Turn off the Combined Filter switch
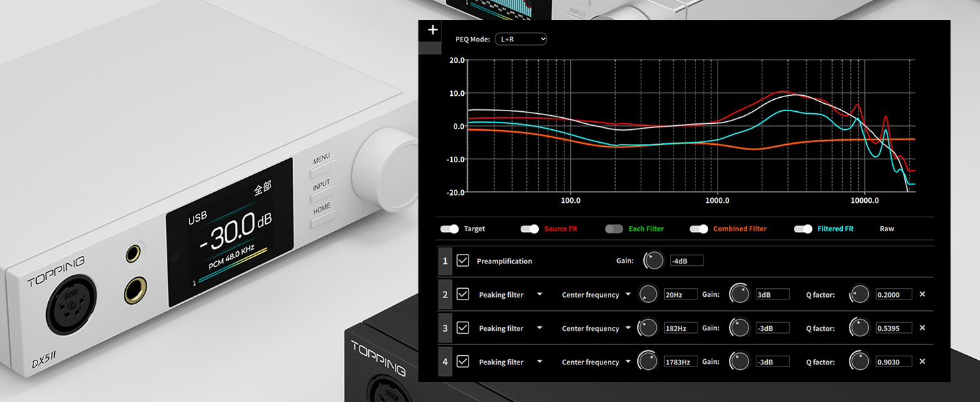This screenshot has height=402, width=980. [x=699, y=229]
